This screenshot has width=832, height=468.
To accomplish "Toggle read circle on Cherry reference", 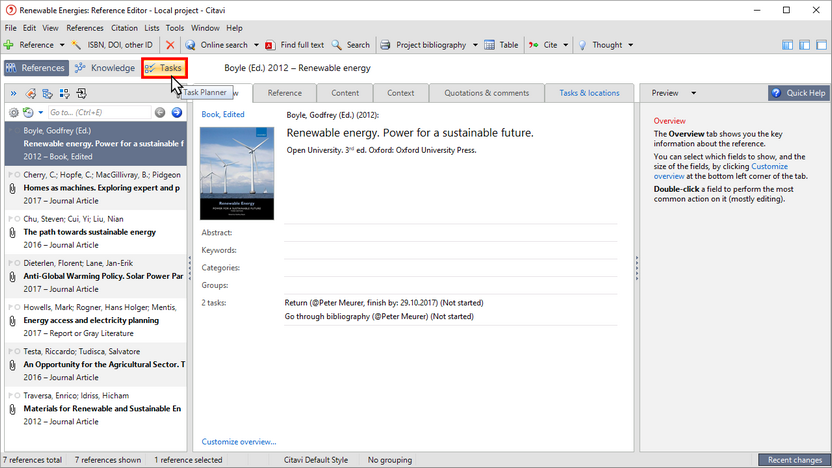I will pyautogui.click(x=18, y=175).
